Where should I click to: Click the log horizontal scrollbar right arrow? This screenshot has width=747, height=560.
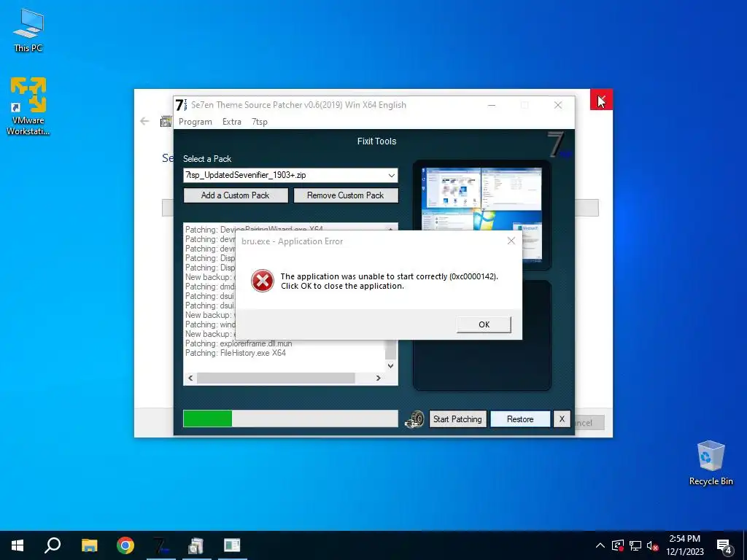pos(379,378)
